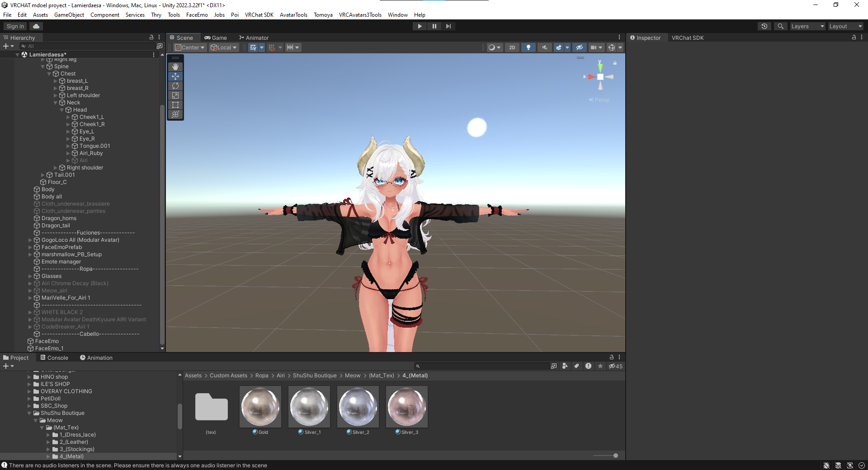The height and width of the screenshot is (470, 868).
Task: Expand the HINO shop folder
Action: click(x=29, y=377)
